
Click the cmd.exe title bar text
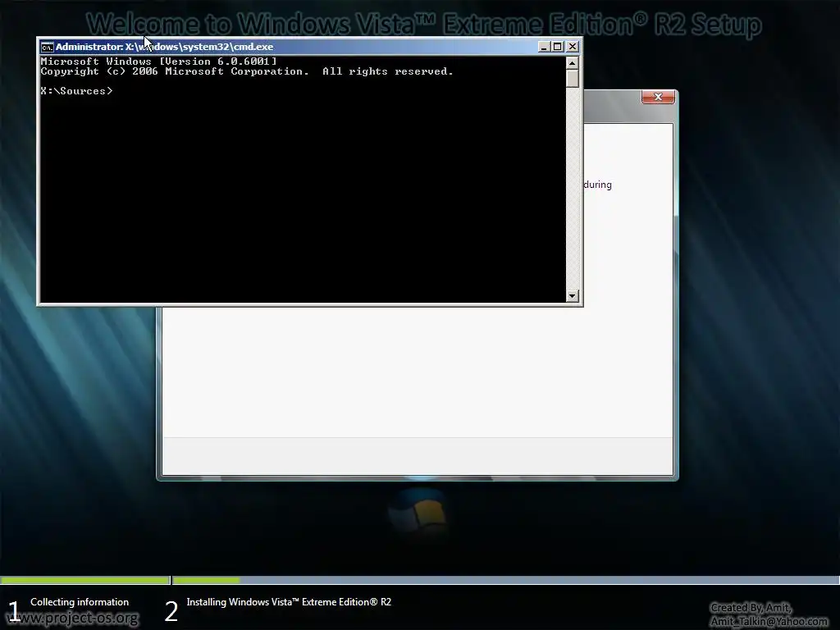point(164,47)
